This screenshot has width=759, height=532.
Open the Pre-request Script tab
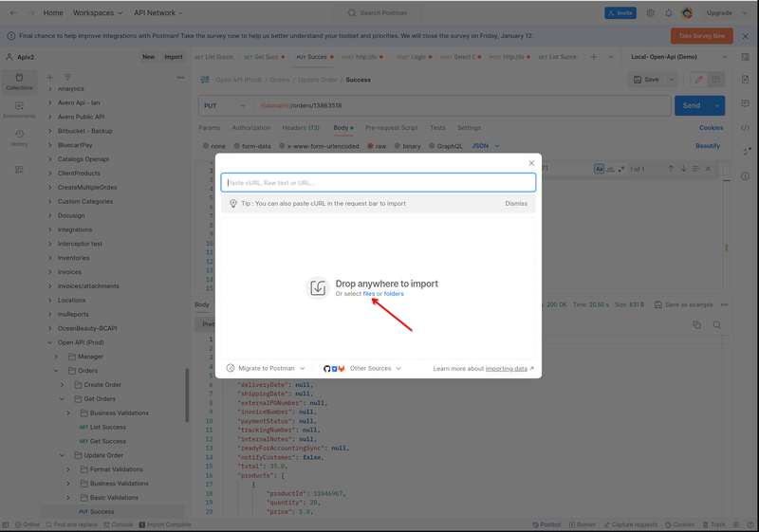[391, 128]
